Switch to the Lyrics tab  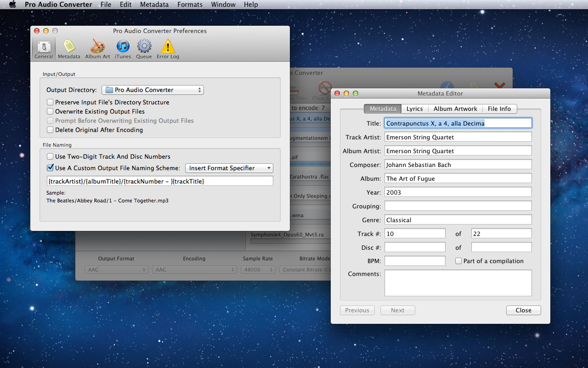click(x=414, y=109)
